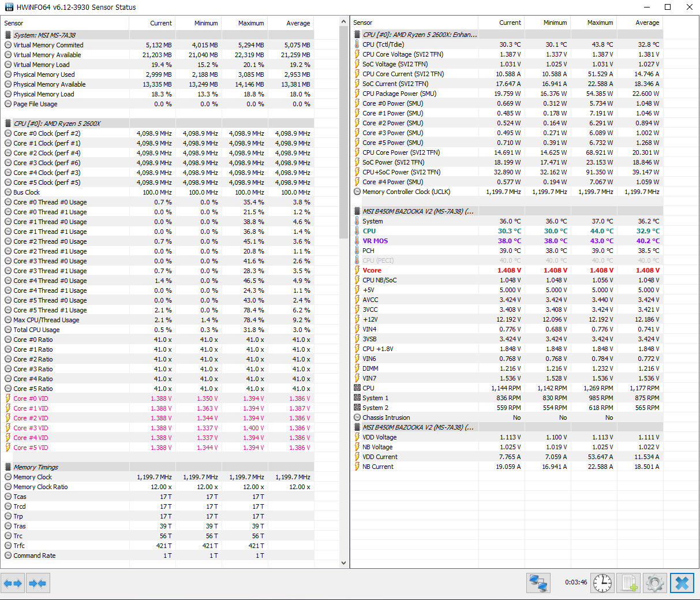Click lightning icon beside VDD Voltage
The height and width of the screenshot is (600, 700).
[357, 437]
